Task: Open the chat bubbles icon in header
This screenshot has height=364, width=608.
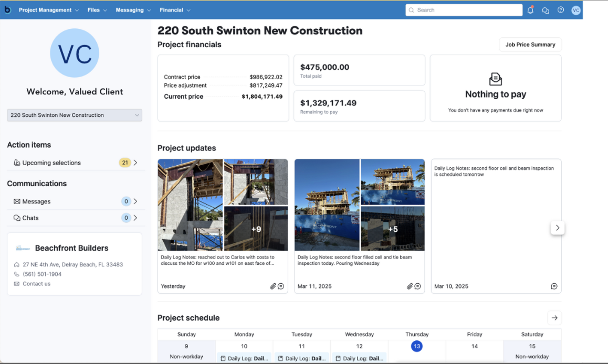Action: [546, 10]
